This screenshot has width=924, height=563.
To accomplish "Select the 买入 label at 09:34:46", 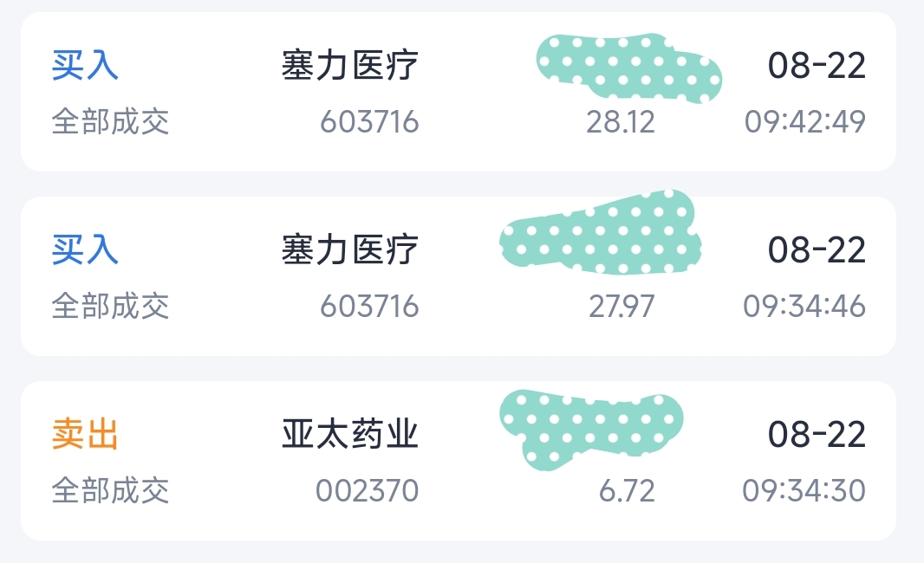I will (x=85, y=249).
